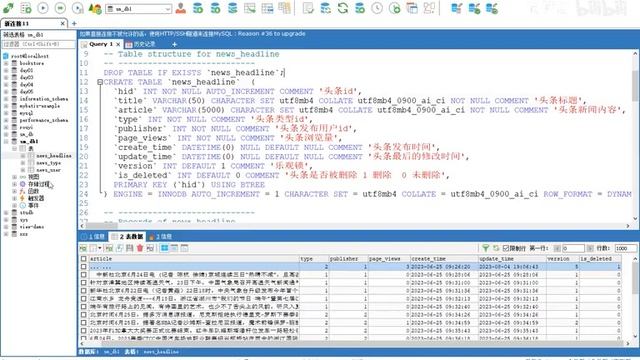Expand the information_schema database node

click(x=6, y=99)
